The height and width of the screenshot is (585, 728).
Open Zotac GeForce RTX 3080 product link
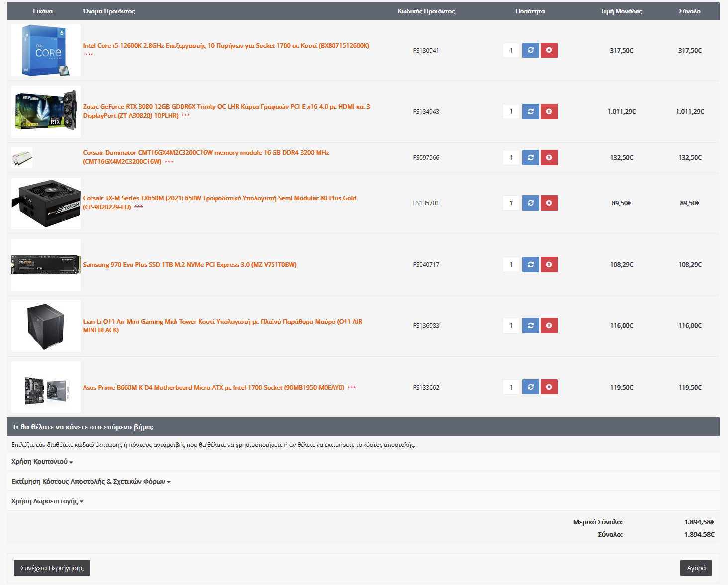[x=226, y=111]
